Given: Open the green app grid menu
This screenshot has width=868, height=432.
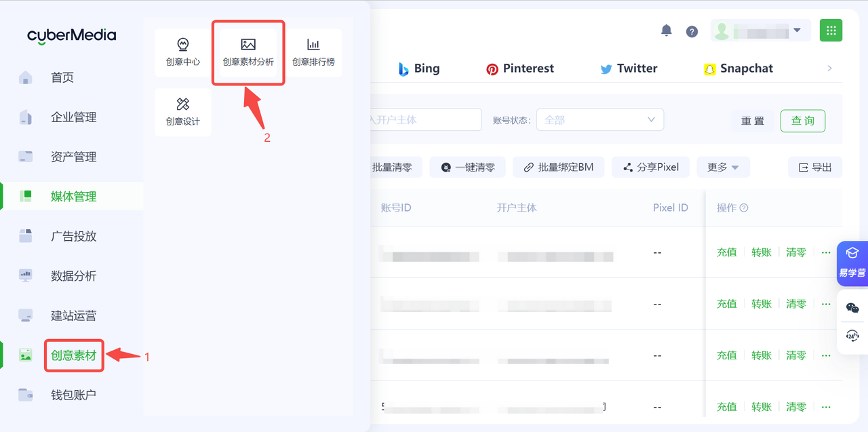Looking at the screenshot, I should pyautogui.click(x=831, y=31).
